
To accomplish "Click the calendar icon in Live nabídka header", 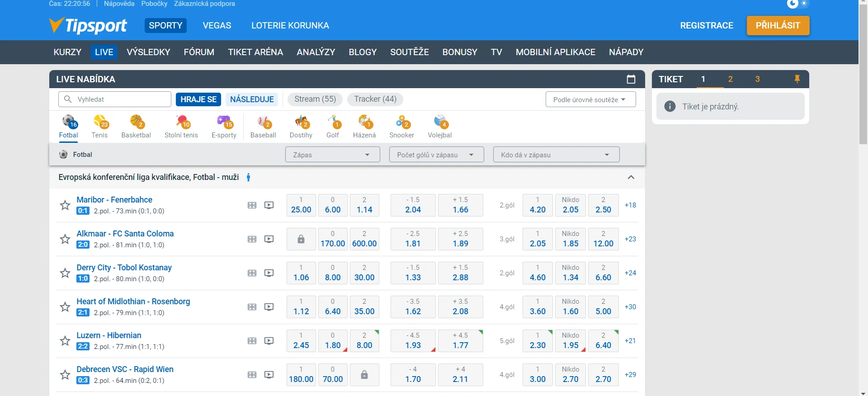I will coord(631,79).
